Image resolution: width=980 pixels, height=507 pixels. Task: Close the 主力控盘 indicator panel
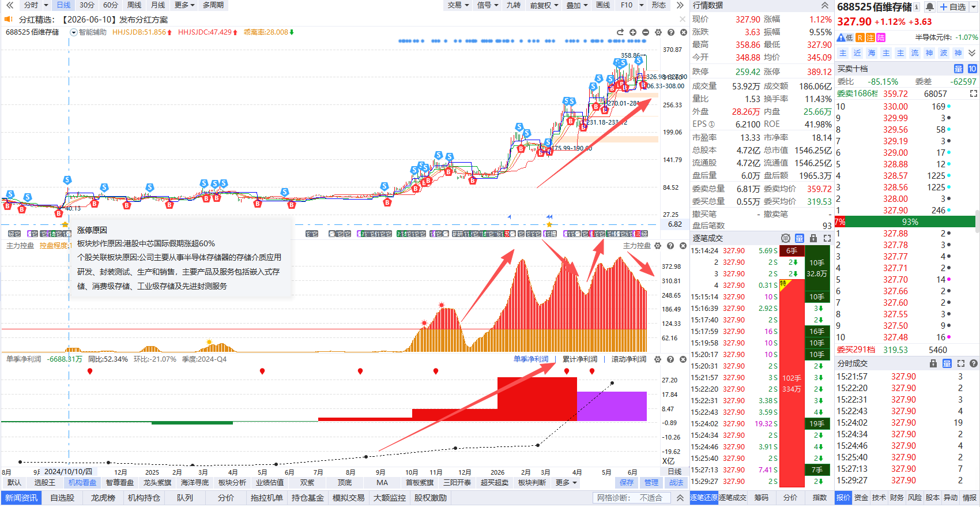(683, 246)
